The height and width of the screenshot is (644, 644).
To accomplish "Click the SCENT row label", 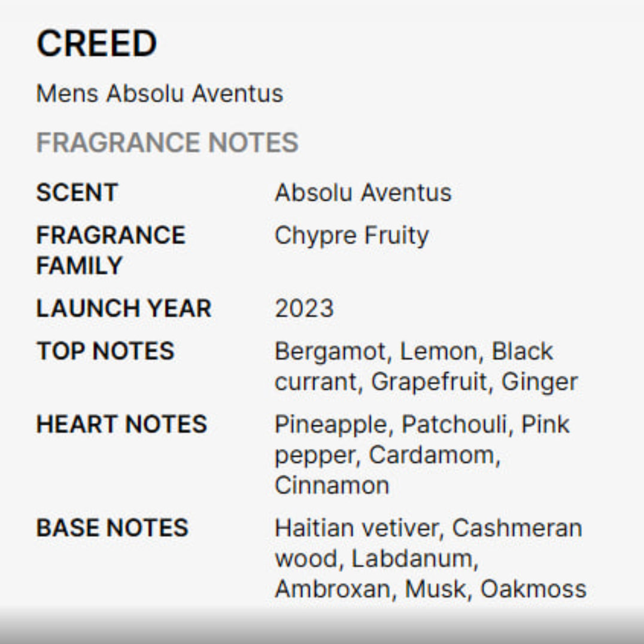I will [x=77, y=193].
